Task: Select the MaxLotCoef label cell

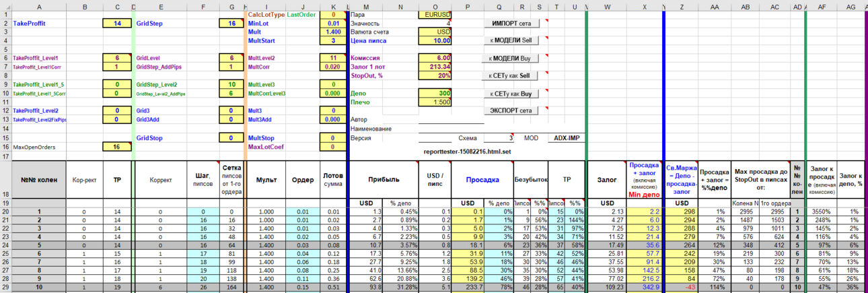Action: [266, 146]
